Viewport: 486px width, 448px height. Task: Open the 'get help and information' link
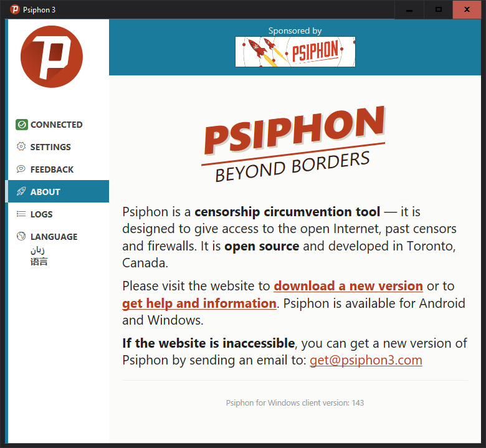[199, 303]
